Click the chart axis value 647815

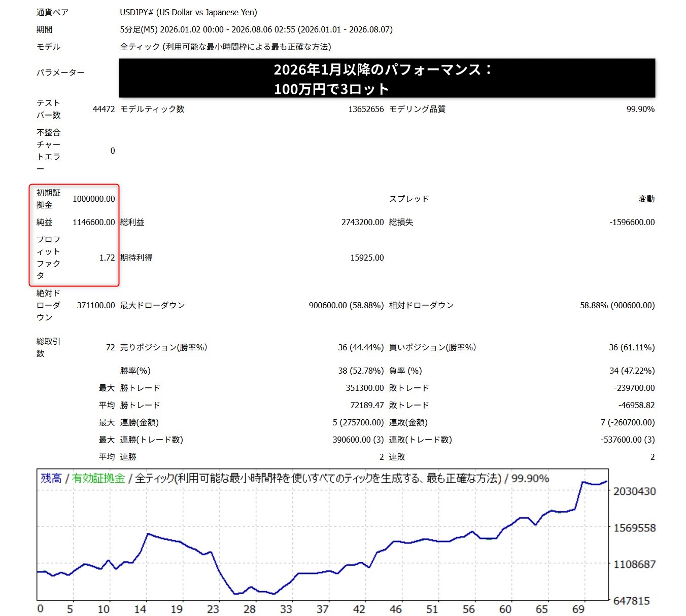[x=632, y=601]
